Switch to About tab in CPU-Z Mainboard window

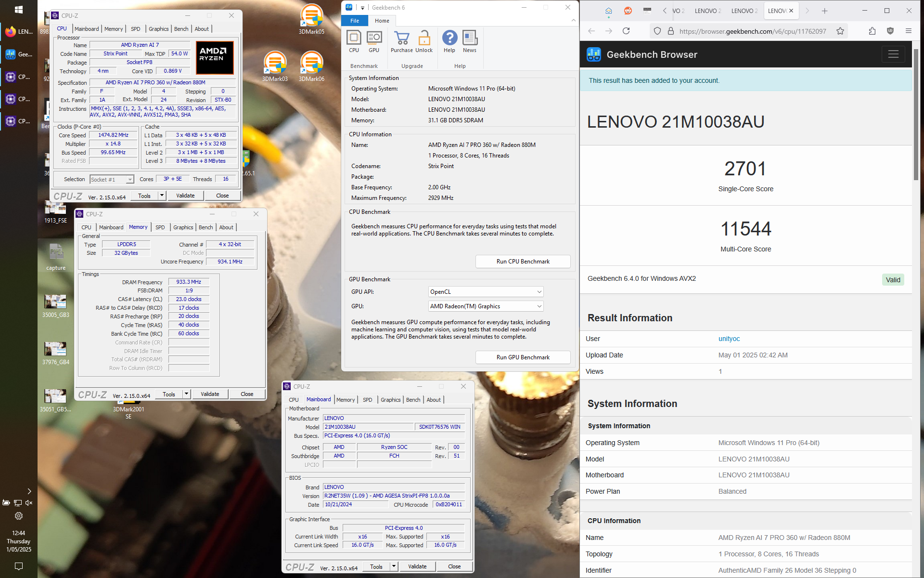[x=434, y=400]
